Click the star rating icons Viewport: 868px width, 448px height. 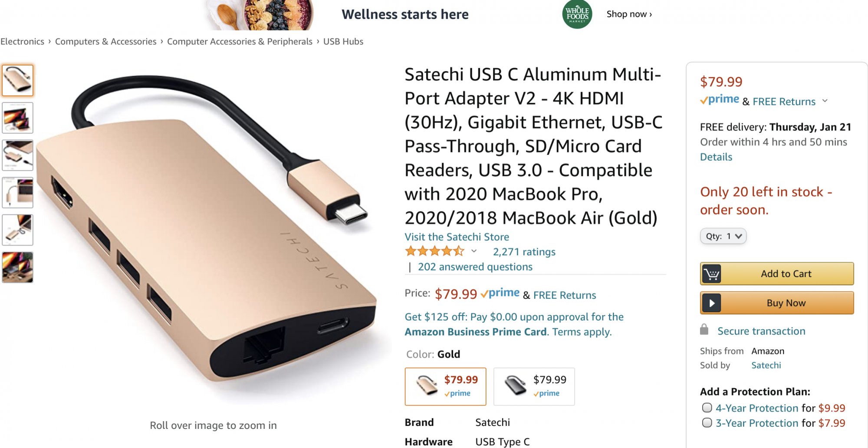coord(434,251)
